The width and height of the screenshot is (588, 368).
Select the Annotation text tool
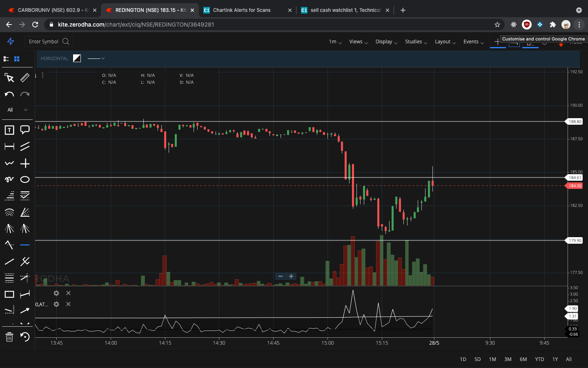(x=9, y=130)
